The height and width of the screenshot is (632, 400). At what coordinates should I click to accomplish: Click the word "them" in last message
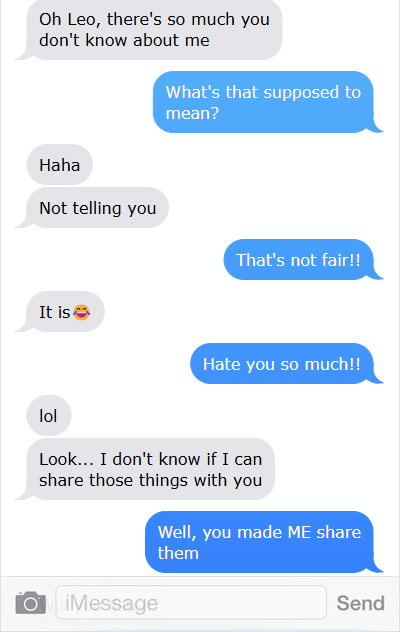(178, 553)
